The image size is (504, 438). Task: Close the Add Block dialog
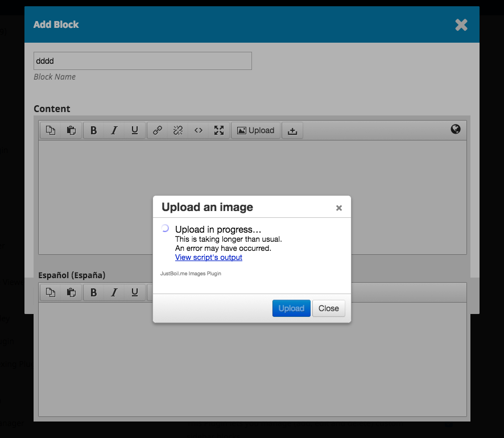tap(461, 24)
